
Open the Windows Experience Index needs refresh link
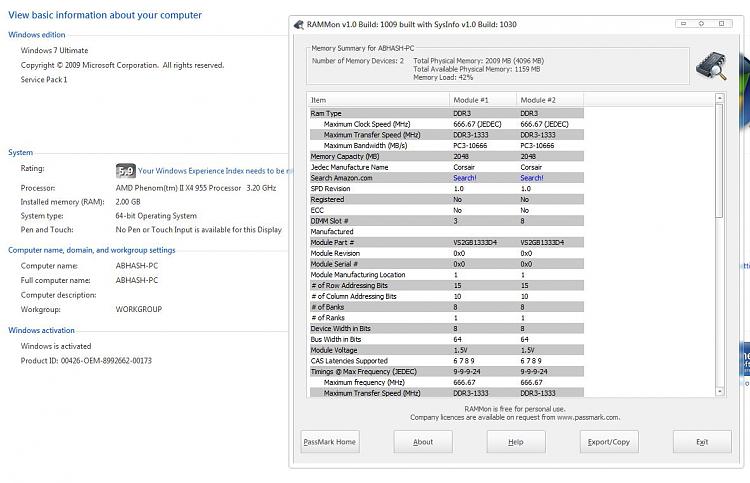pos(215,171)
